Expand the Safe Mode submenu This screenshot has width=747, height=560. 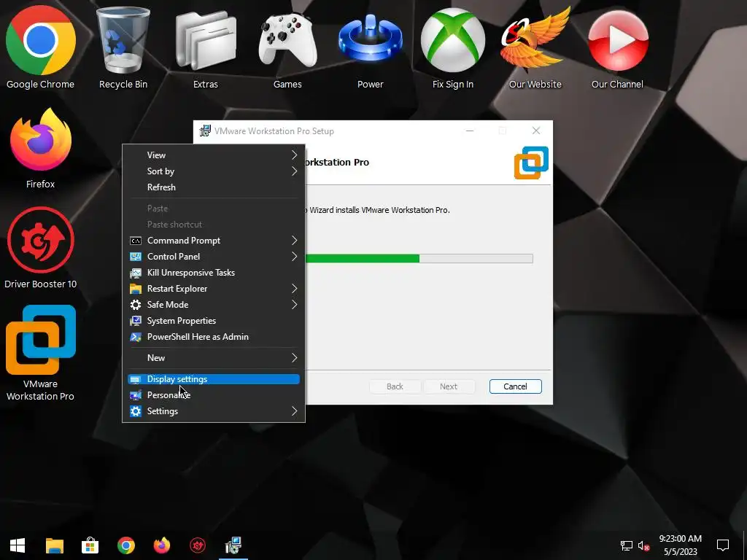(214, 305)
